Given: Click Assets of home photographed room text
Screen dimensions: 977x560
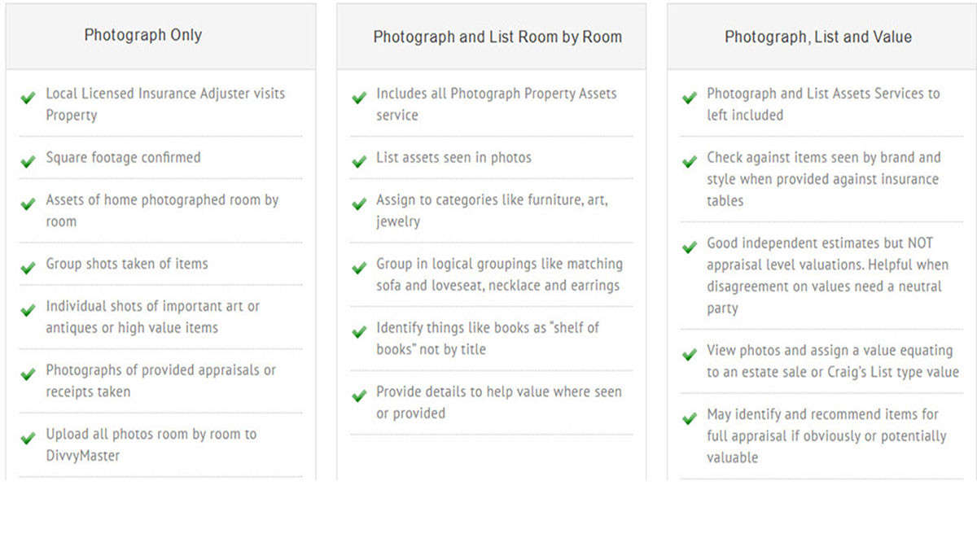Looking at the screenshot, I should tap(162, 210).
